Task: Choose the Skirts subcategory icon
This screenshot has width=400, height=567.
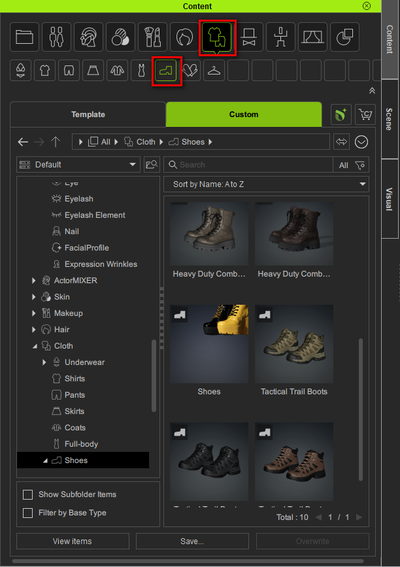Action: (93, 70)
